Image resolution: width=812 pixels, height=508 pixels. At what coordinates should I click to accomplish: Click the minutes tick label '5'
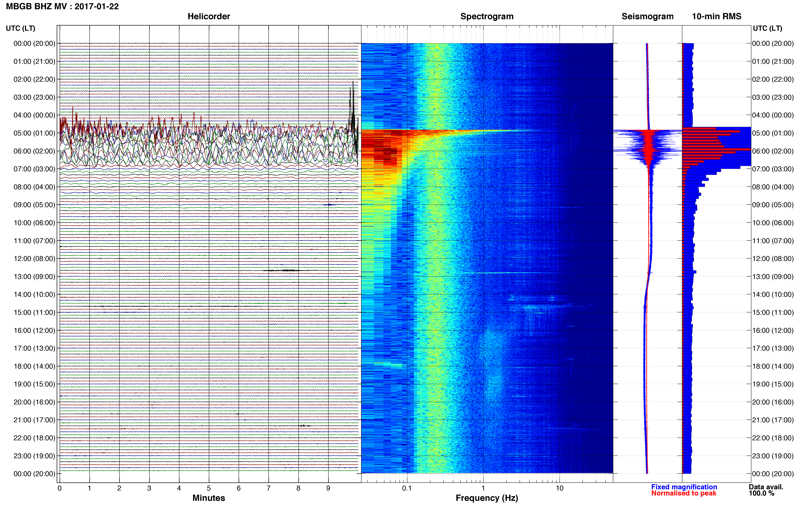click(209, 488)
